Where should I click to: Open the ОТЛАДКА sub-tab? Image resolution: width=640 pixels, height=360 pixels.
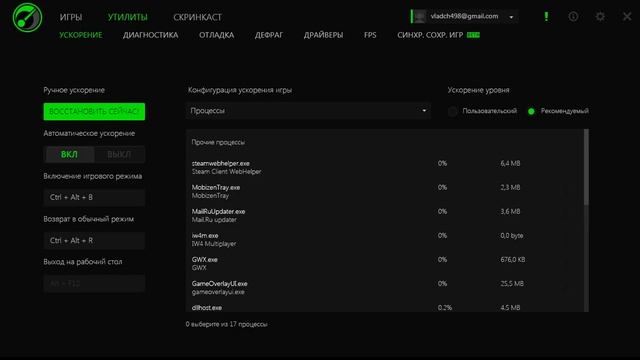click(x=216, y=35)
